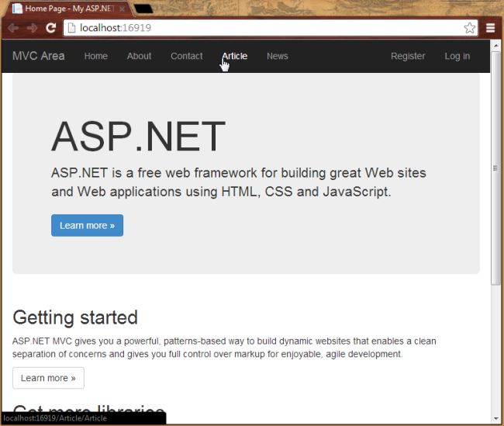Open the Chrome hamburger menu

tap(490, 28)
